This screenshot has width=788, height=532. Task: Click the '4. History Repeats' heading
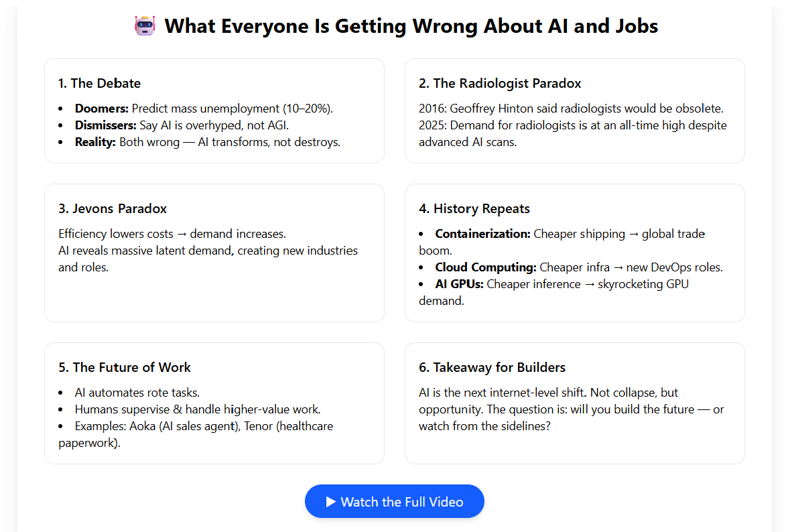pyautogui.click(x=474, y=208)
